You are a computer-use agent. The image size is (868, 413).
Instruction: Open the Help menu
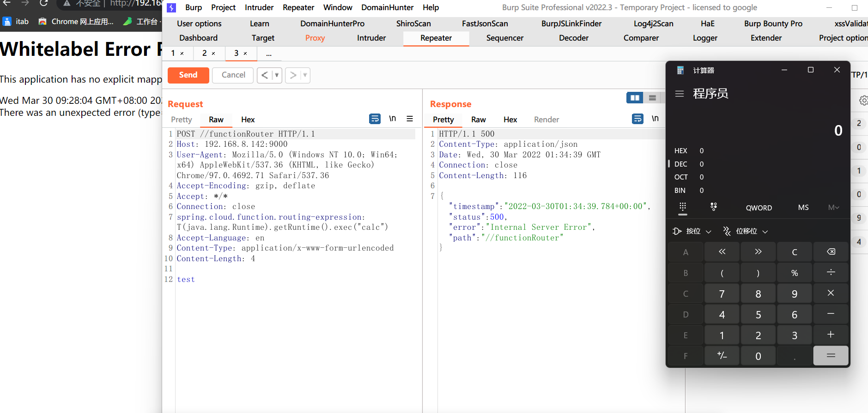(431, 7)
